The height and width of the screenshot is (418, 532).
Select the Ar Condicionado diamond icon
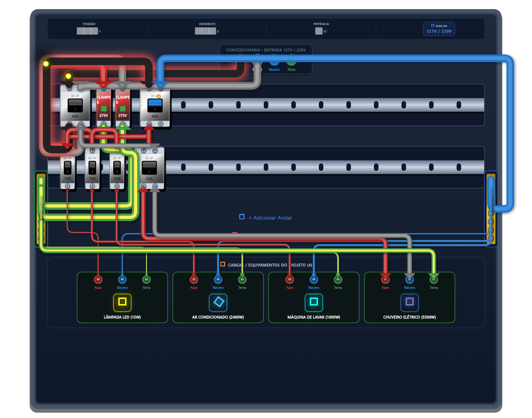pyautogui.click(x=218, y=302)
